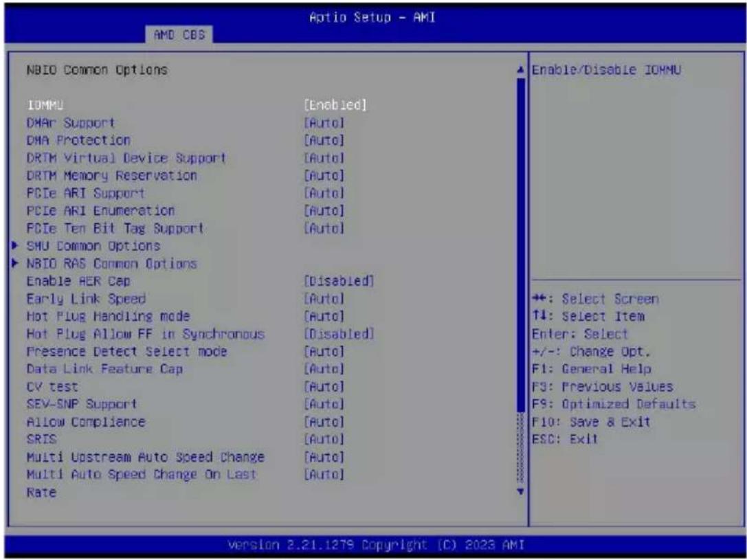Open Allow Compliance Auto value

pos(324,423)
